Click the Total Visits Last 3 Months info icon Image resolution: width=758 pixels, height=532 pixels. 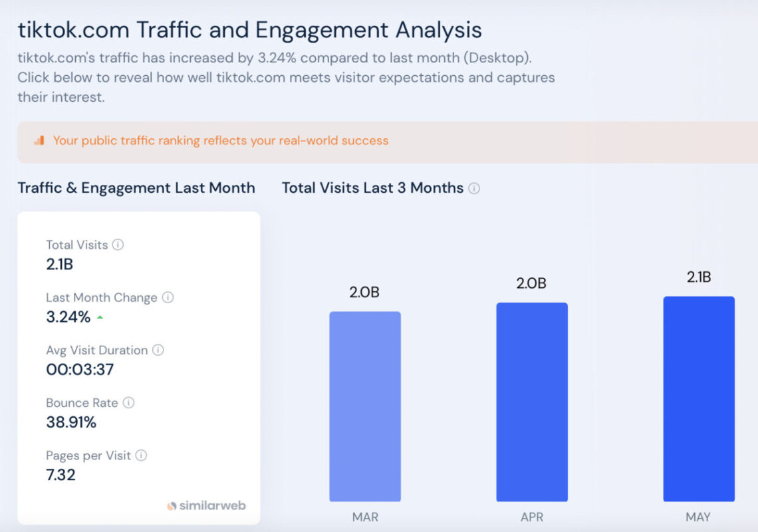473,188
